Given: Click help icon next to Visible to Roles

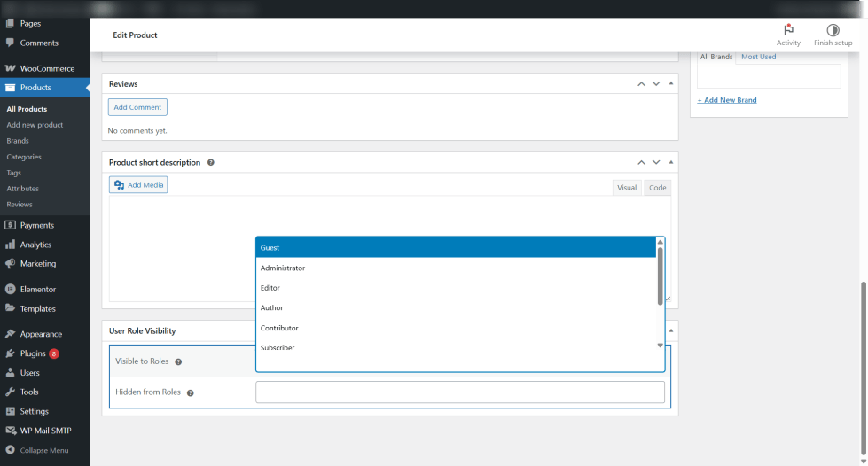Looking at the screenshot, I should [178, 362].
